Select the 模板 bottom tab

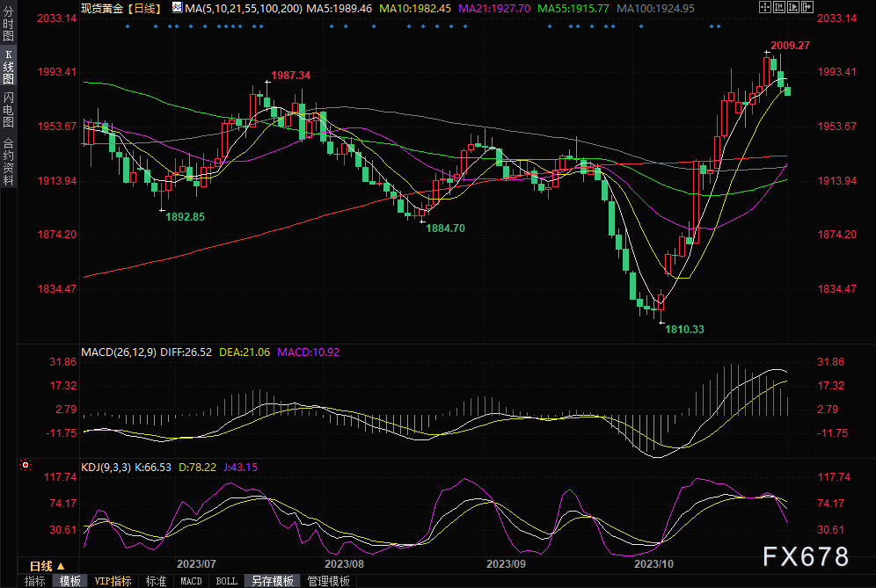[x=70, y=581]
